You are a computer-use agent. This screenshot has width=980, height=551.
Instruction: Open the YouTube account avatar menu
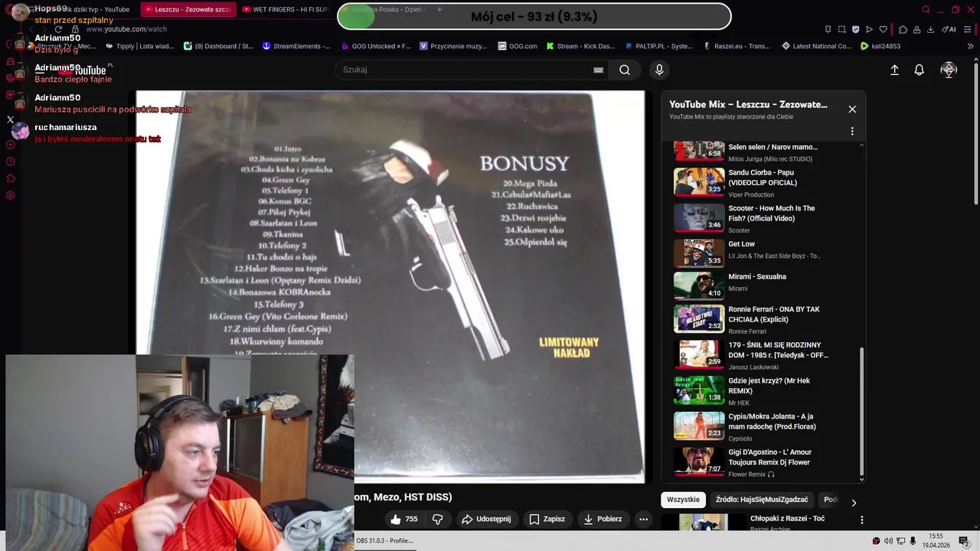(949, 70)
